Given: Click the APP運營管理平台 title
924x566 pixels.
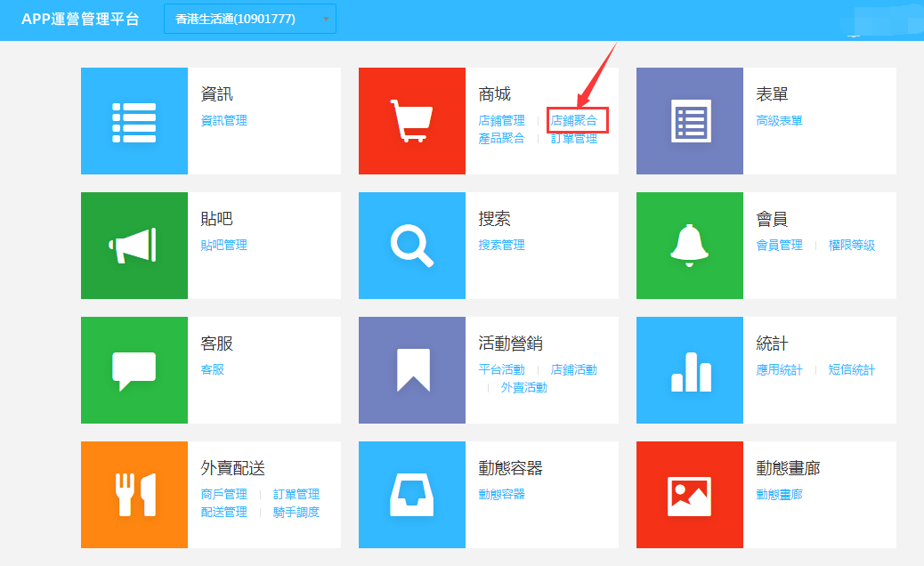Looking at the screenshot, I should [x=80, y=19].
